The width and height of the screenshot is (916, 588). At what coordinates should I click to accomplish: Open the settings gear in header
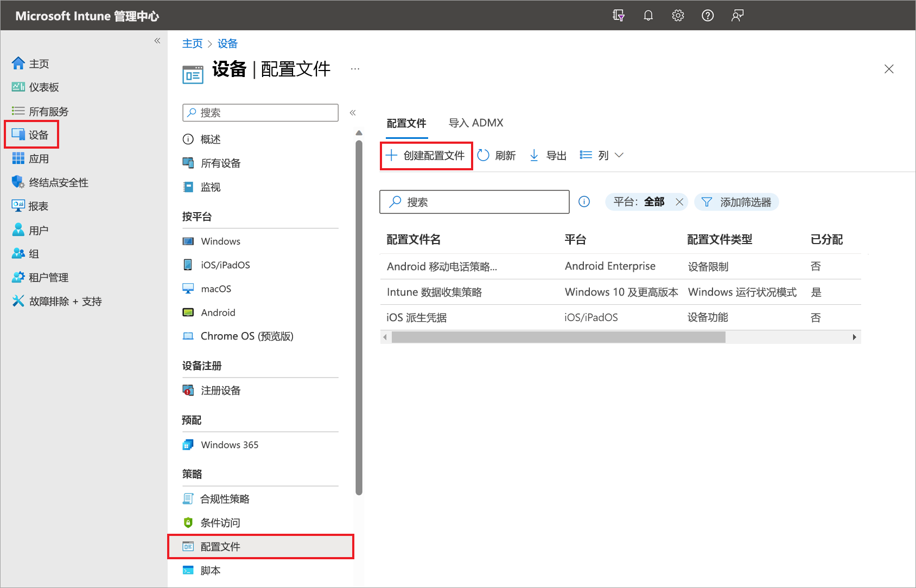point(678,16)
